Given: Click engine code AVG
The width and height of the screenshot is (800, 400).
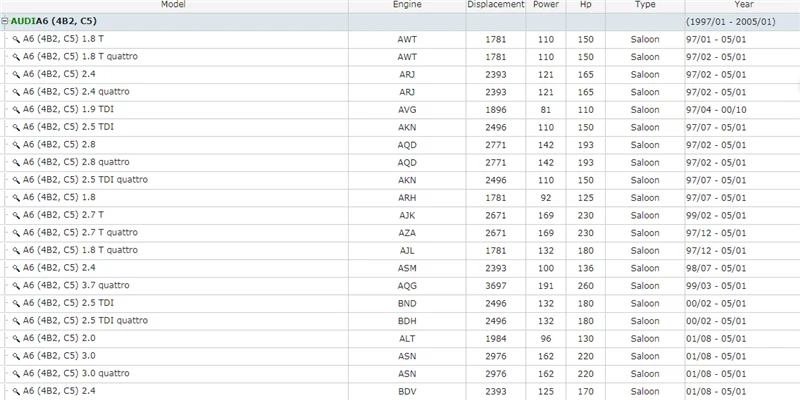Looking at the screenshot, I should pyautogui.click(x=407, y=110).
